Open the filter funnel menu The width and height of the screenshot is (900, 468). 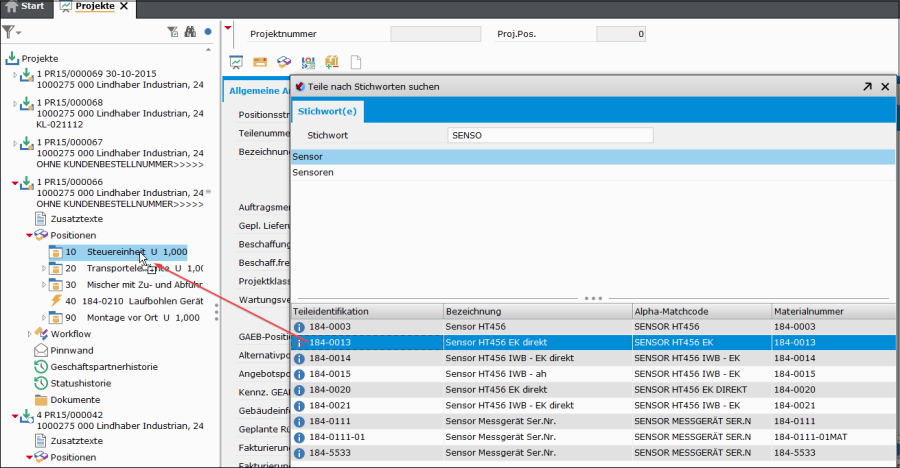click(x=11, y=32)
